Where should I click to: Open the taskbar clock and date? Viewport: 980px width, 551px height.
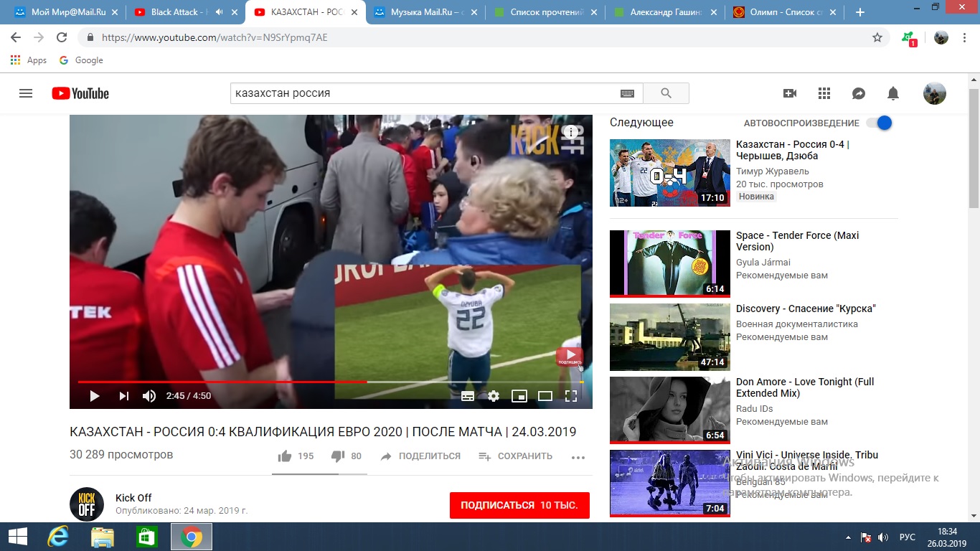point(947,537)
